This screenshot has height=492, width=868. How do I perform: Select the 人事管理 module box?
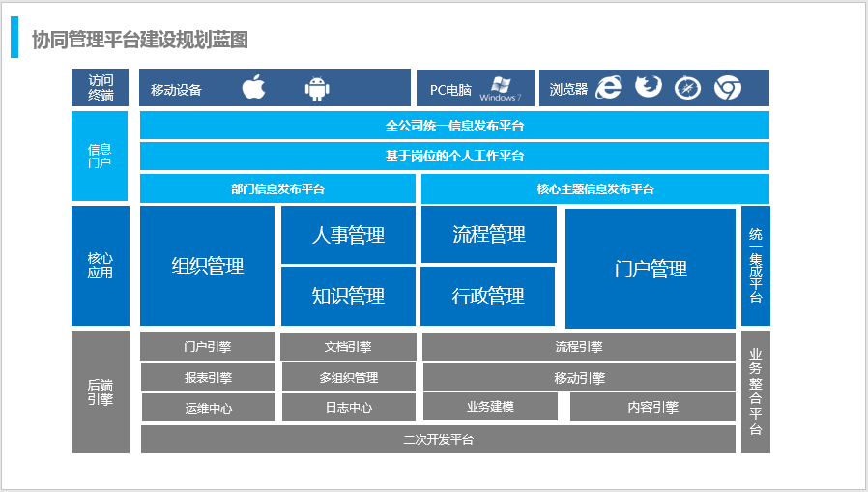(x=348, y=235)
